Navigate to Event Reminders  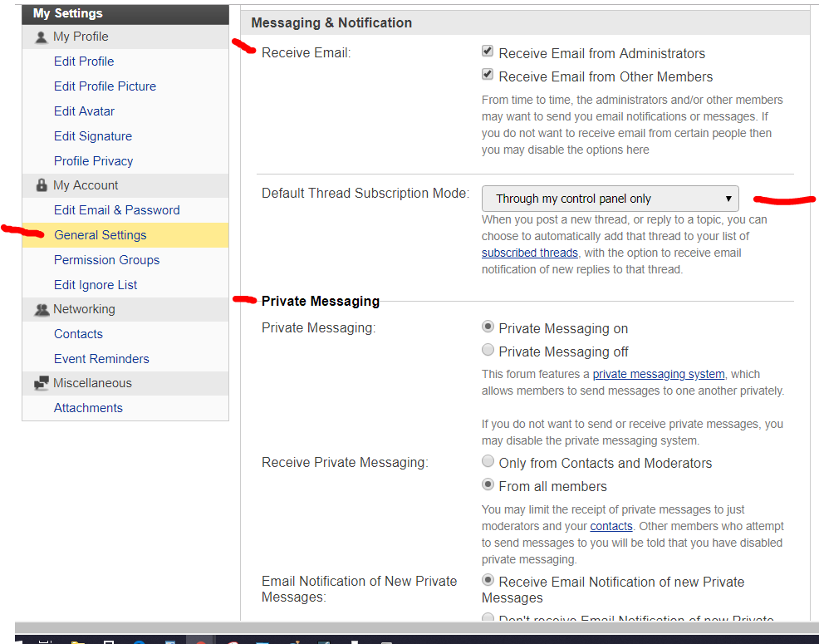click(x=101, y=359)
